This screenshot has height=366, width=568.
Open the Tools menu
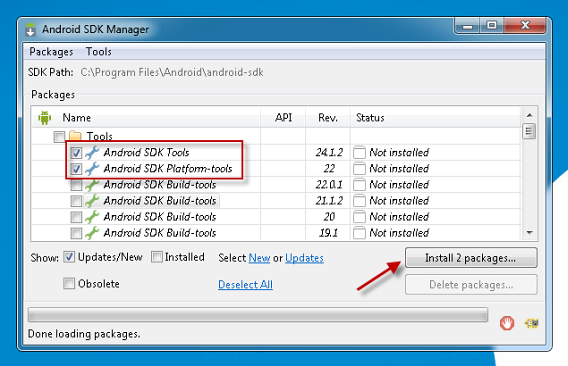pyautogui.click(x=99, y=52)
